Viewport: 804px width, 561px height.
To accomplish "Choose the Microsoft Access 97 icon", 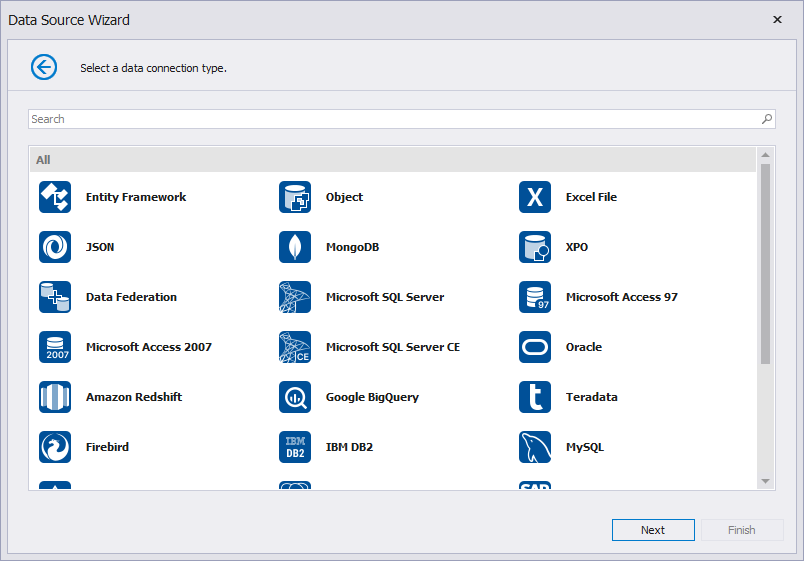I will (535, 297).
